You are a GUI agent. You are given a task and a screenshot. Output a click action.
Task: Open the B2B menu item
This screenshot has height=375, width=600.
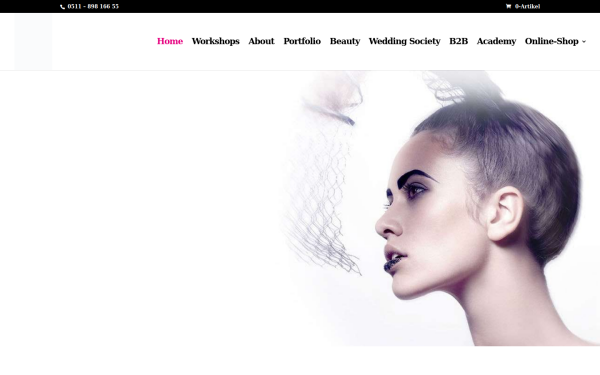pos(458,41)
